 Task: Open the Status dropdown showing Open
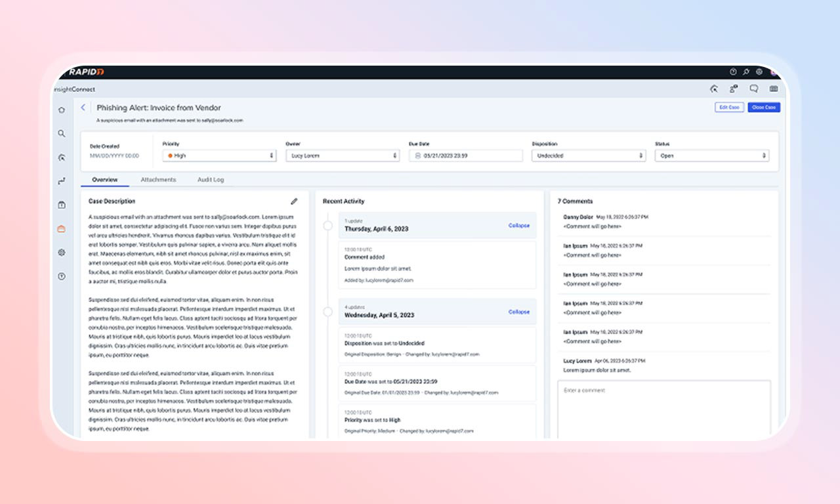712,156
